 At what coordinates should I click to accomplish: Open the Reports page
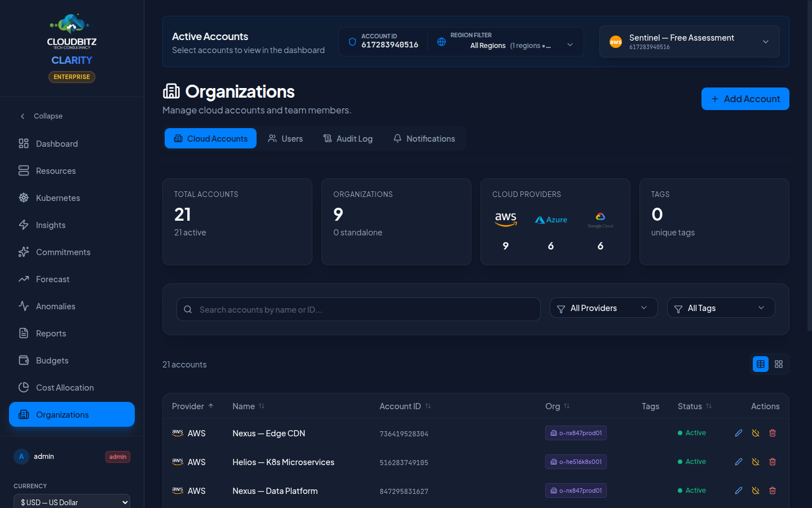tap(72, 333)
